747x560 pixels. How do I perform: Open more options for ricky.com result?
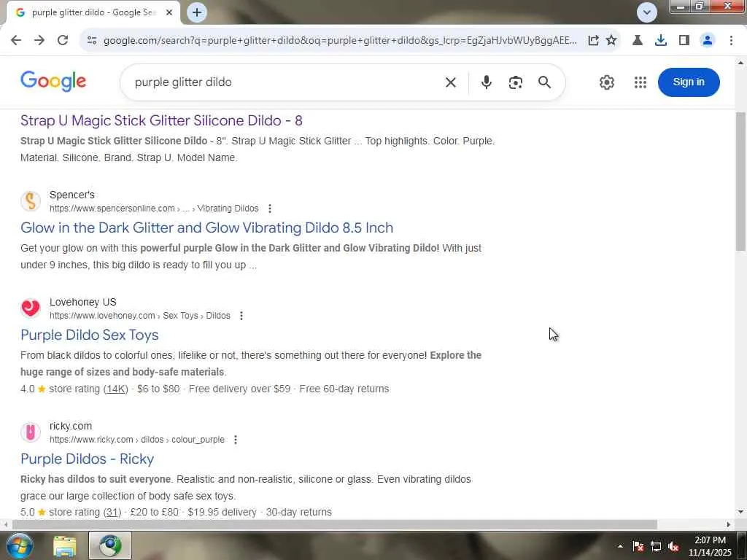click(236, 440)
